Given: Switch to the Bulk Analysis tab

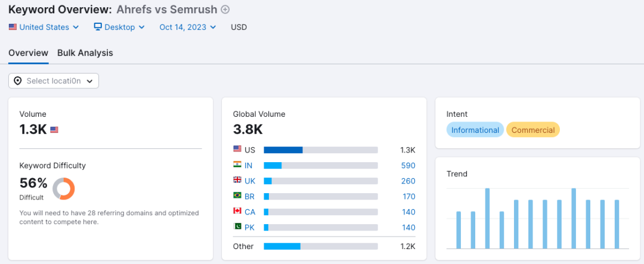Looking at the screenshot, I should tap(85, 53).
